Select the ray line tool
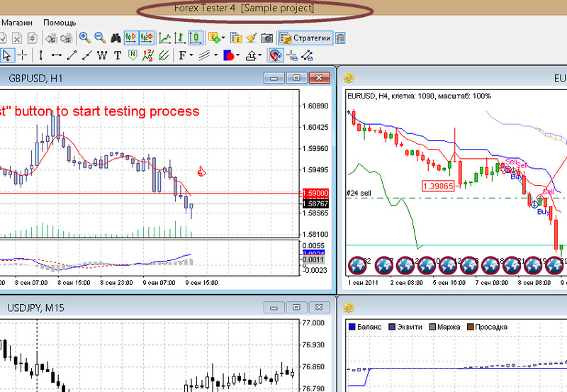 click(x=86, y=55)
